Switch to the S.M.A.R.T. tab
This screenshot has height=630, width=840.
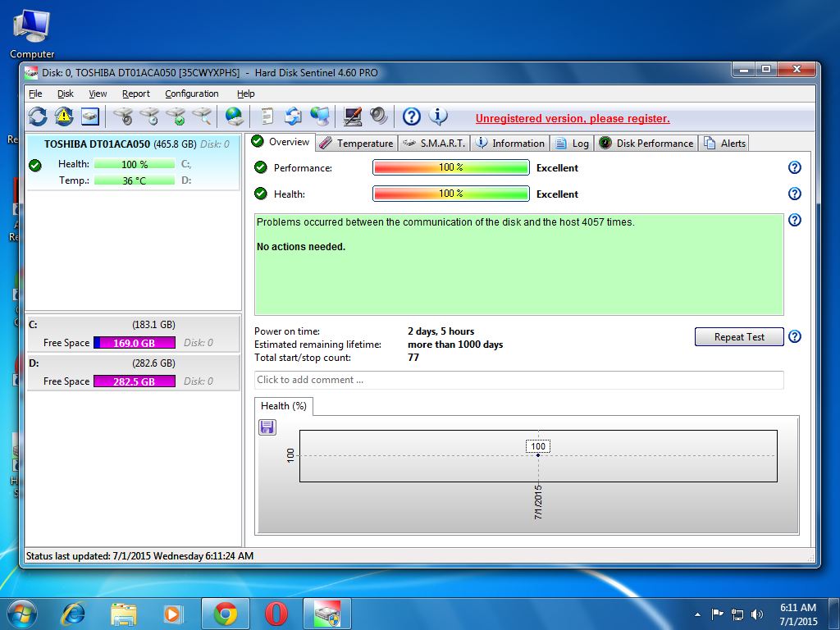(x=434, y=144)
